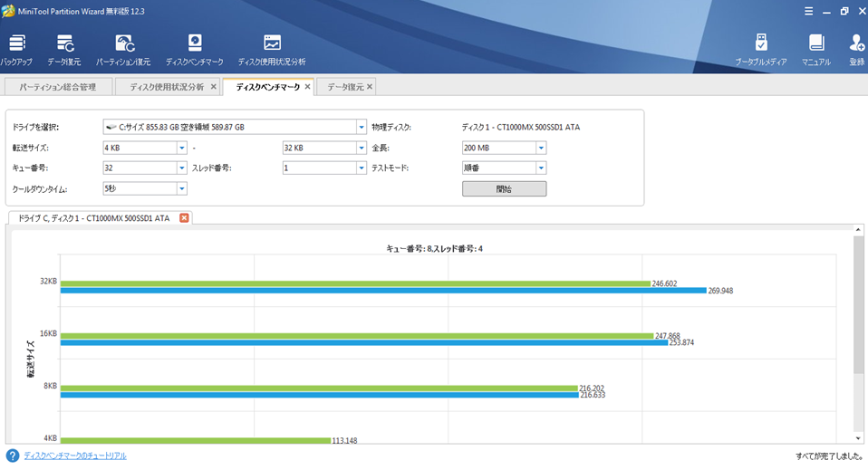Click the chart scrollbar down arrow
The height and width of the screenshot is (470, 868).
click(858, 438)
